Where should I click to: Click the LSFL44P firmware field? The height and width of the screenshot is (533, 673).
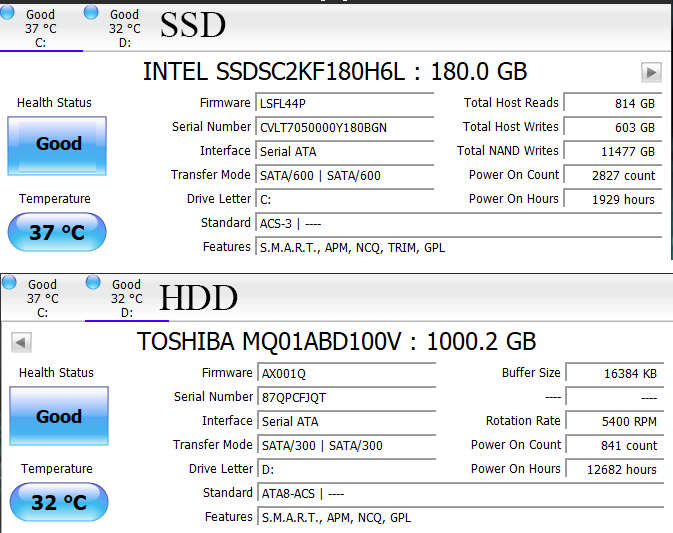coord(345,103)
